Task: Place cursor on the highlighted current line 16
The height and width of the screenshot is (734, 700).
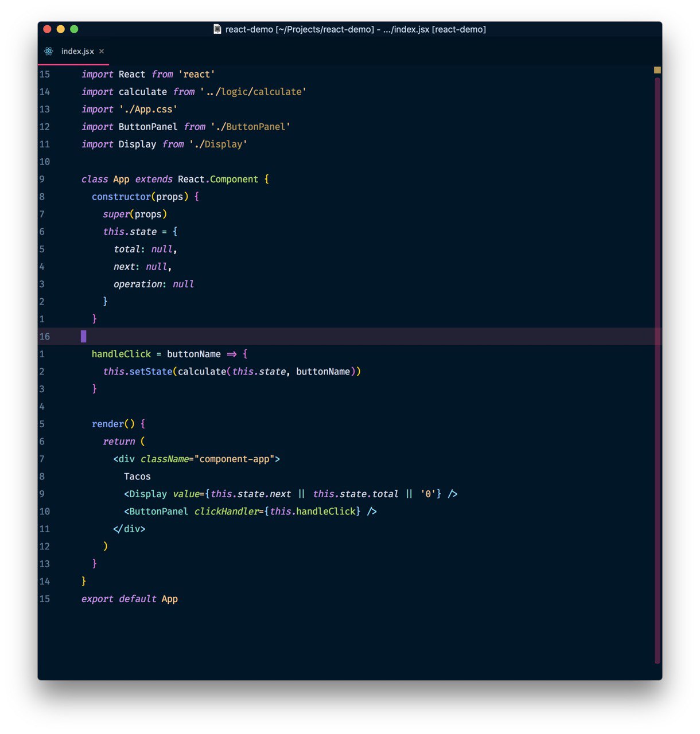Action: [x=350, y=337]
